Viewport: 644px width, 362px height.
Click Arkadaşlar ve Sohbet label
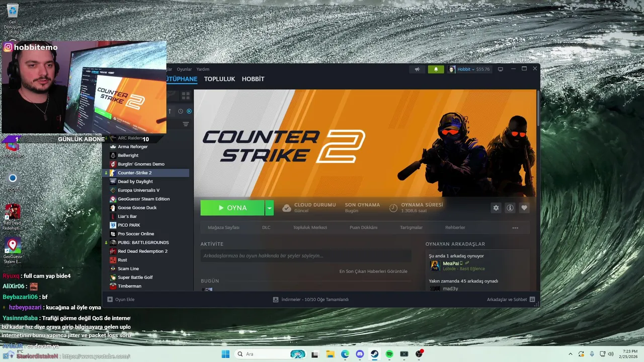coord(507,299)
